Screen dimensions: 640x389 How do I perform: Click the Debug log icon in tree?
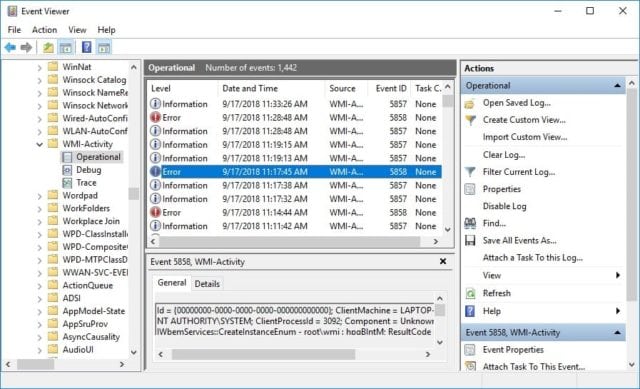[x=67, y=170]
